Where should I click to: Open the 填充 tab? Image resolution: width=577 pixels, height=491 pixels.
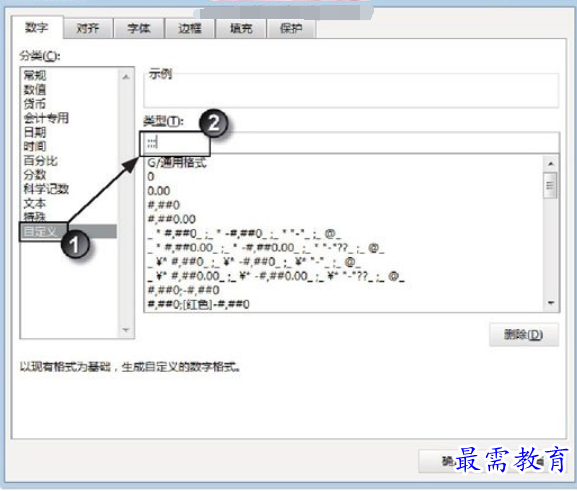[241, 28]
